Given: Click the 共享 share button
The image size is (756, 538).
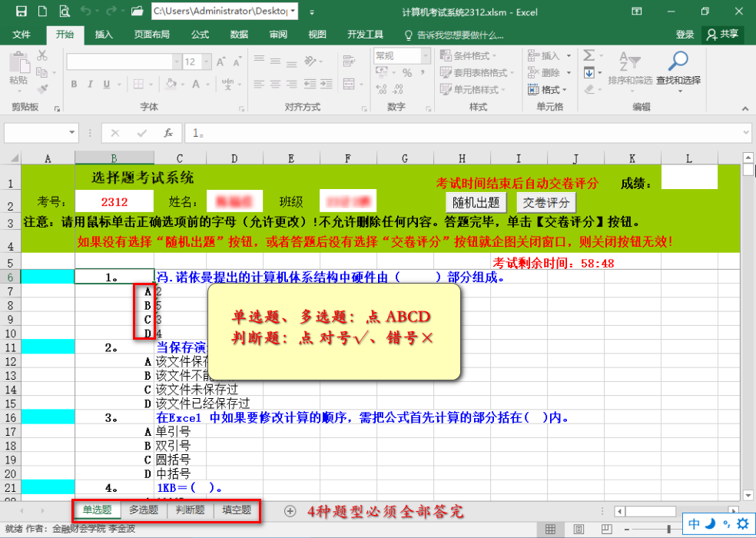Looking at the screenshot, I should (x=723, y=35).
